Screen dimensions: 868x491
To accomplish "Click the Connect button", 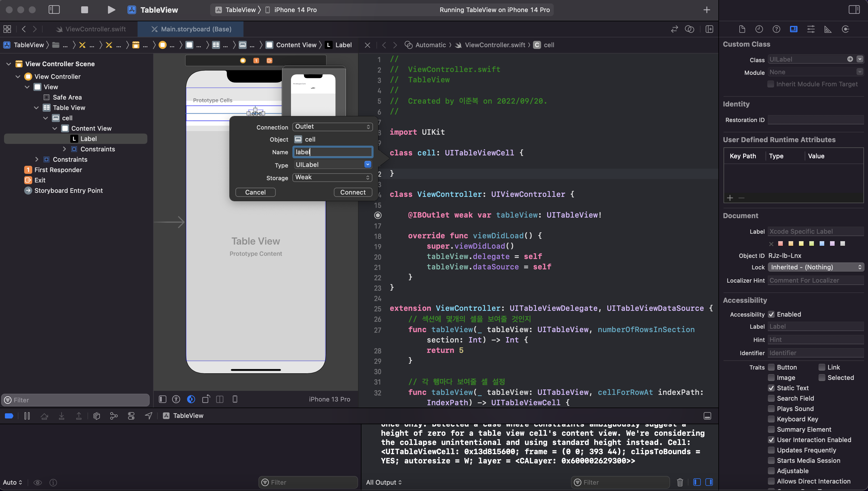I will coord(353,192).
